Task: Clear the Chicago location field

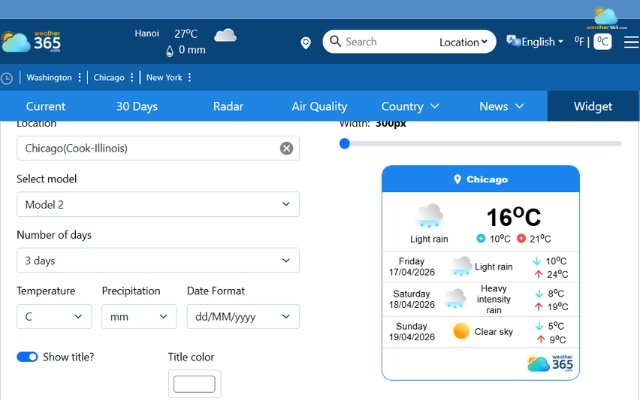Action: (286, 148)
